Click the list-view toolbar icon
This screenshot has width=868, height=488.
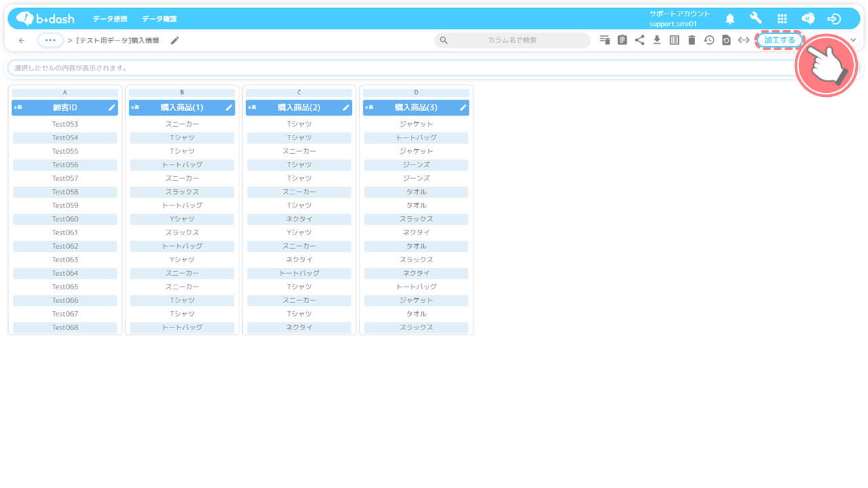tap(674, 40)
